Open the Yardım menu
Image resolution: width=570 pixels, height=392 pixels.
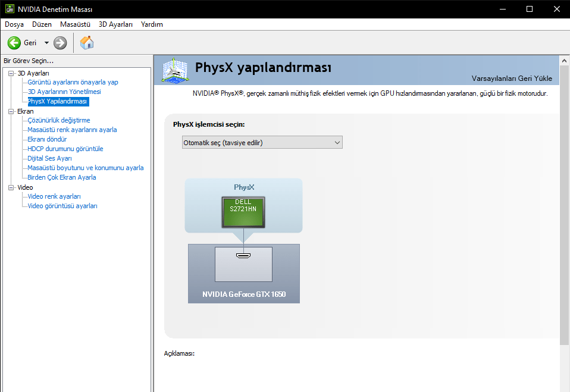coord(152,24)
